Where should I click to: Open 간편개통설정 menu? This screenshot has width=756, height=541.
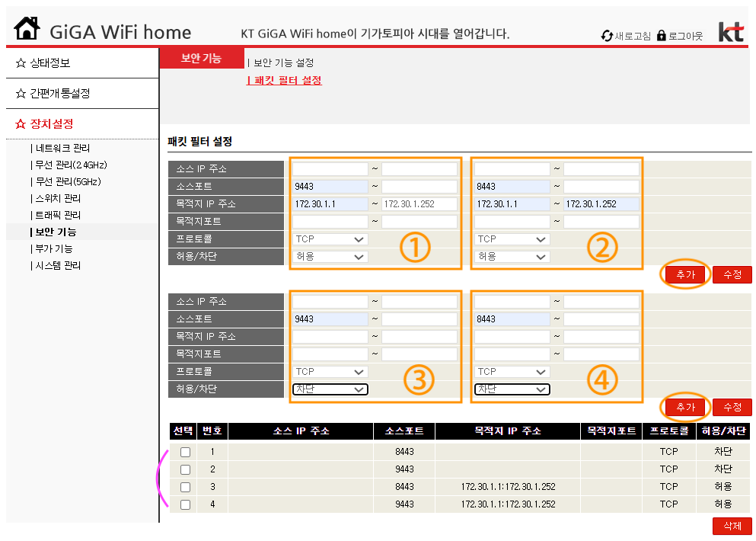click(60, 94)
